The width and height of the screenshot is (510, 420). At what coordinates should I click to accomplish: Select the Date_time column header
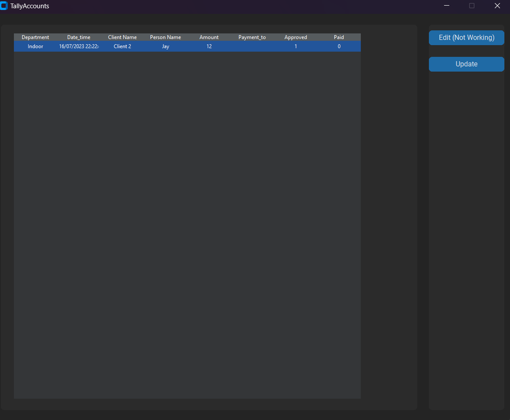point(79,37)
